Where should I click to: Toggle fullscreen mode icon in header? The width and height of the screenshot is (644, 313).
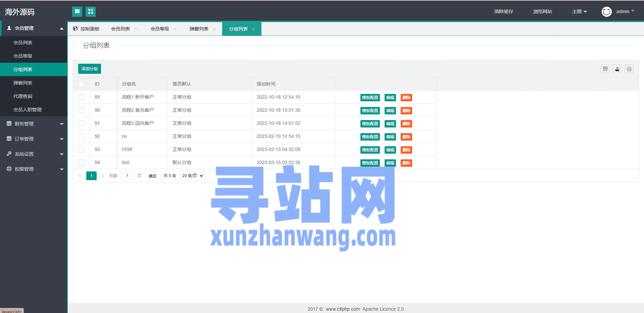(91, 12)
